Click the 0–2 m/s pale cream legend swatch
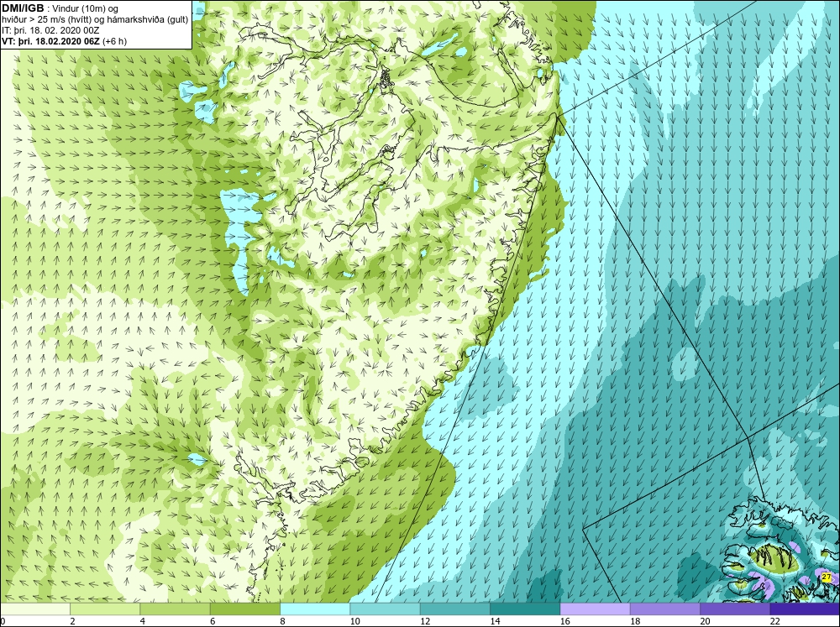Viewport: 840px width, 627px height. point(34,609)
